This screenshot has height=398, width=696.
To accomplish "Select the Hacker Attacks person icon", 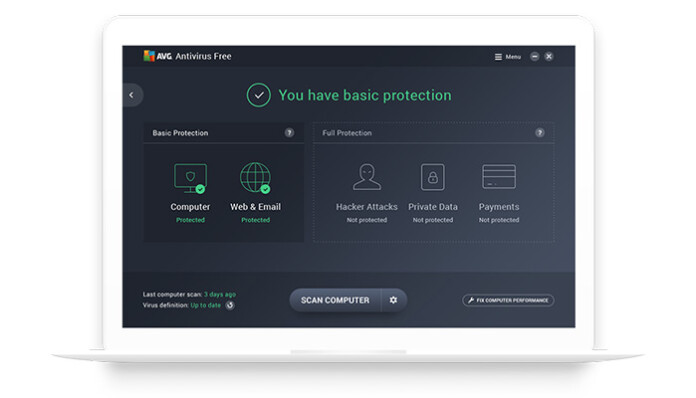I will (x=367, y=177).
